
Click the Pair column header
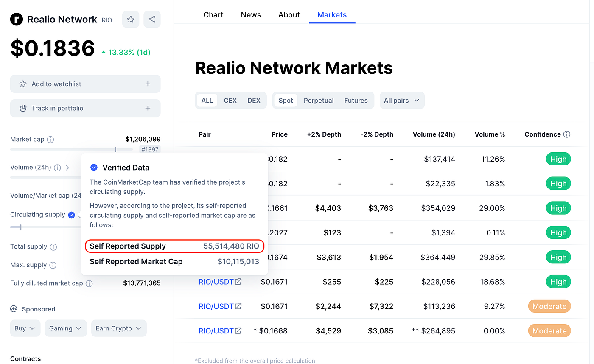(205, 134)
